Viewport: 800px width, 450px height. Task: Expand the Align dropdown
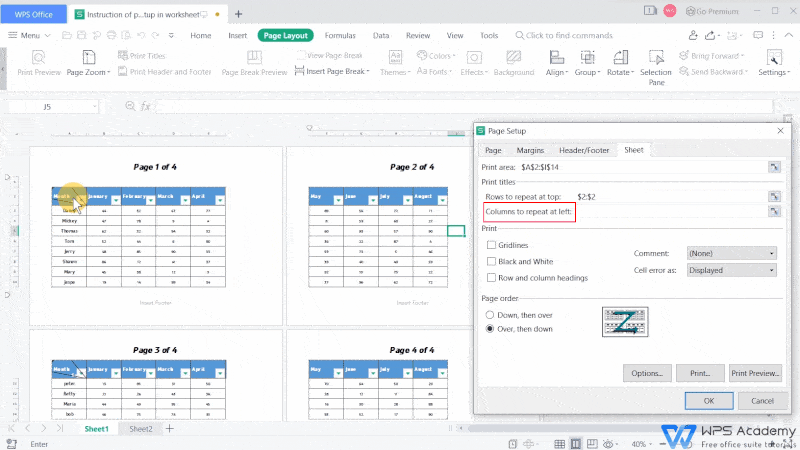pos(566,72)
